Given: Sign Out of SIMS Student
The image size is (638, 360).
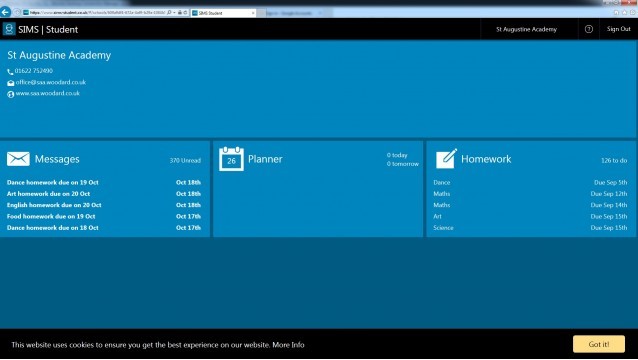Looking at the screenshot, I should pyautogui.click(x=618, y=29).
